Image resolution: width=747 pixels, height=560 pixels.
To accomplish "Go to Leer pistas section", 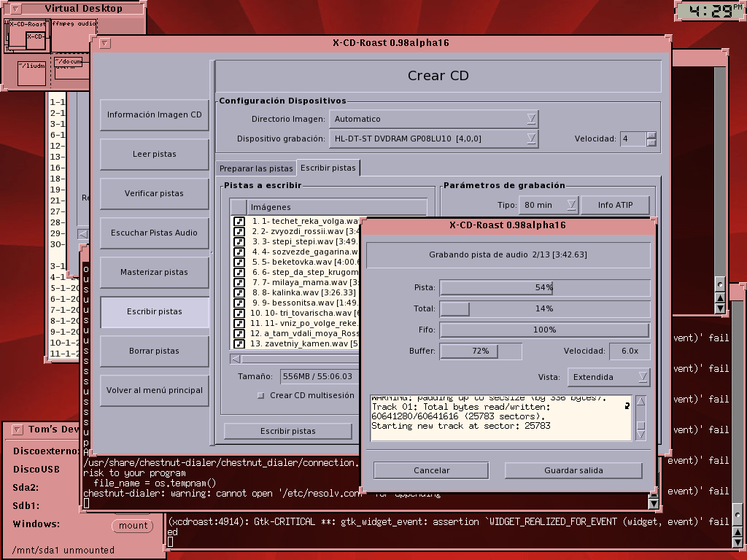I will click(155, 155).
